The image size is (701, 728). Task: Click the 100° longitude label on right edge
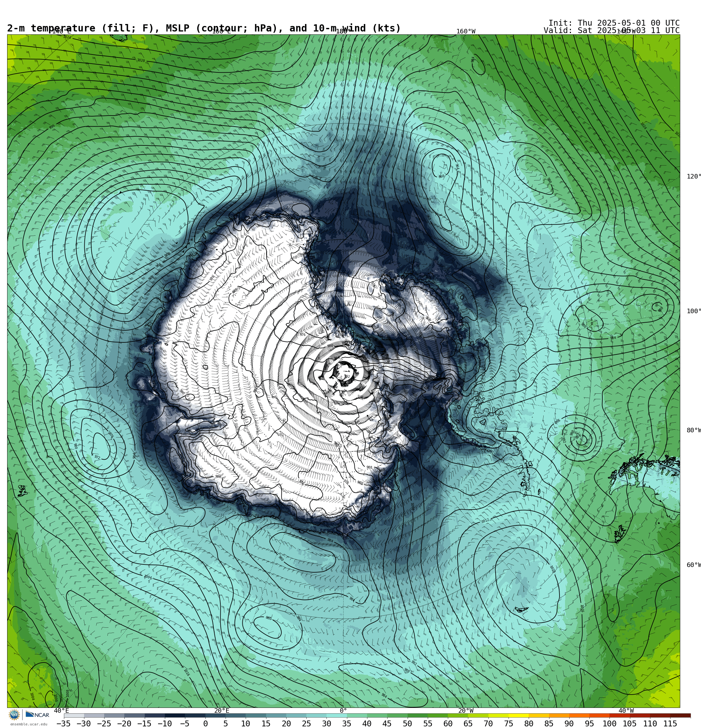tap(694, 311)
